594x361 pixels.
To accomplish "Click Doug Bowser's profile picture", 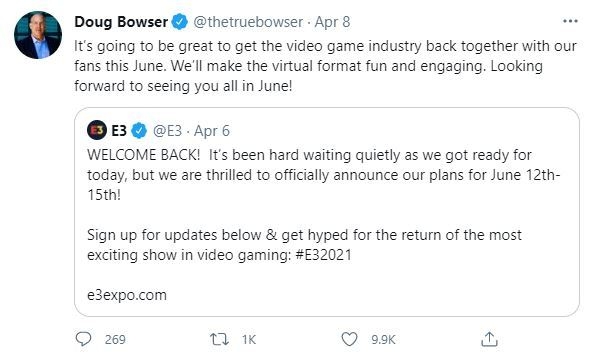I will 38,35.
